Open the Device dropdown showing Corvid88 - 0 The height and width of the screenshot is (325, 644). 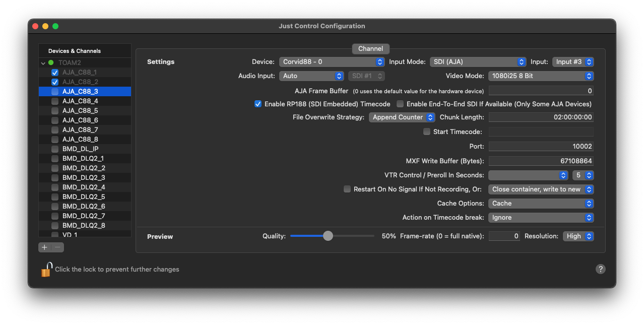coord(332,61)
